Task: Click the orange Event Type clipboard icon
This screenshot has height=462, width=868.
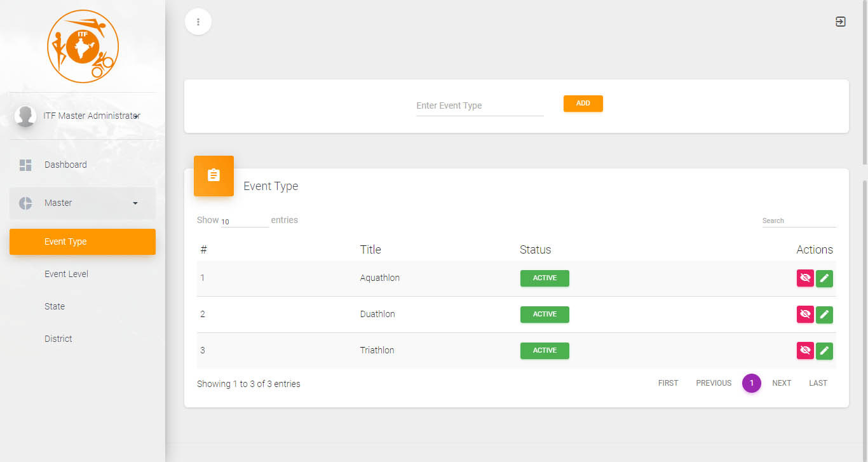Action: (214, 175)
